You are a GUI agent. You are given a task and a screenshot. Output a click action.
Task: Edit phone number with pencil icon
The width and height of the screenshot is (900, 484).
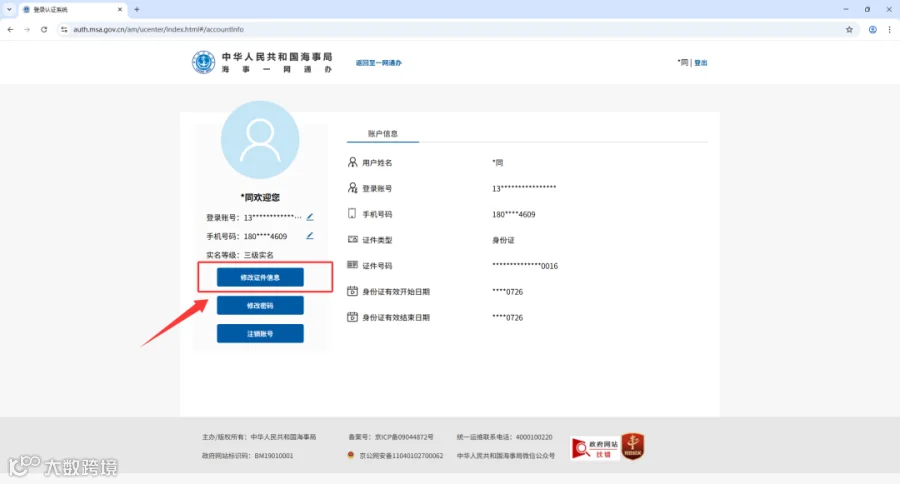310,236
